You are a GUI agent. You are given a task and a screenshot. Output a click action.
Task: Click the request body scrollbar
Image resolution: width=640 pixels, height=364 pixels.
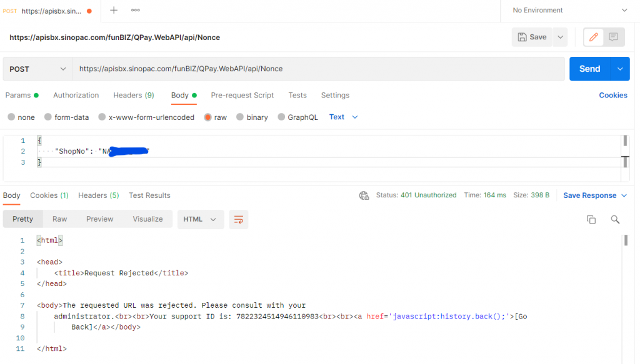click(x=625, y=152)
